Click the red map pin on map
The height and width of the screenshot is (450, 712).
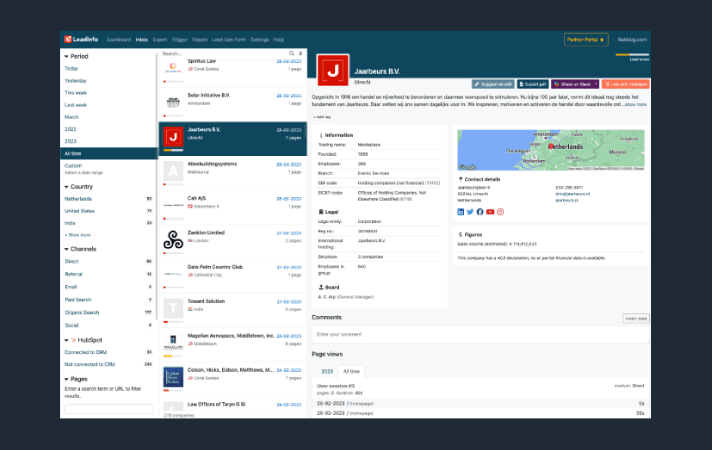click(x=550, y=146)
